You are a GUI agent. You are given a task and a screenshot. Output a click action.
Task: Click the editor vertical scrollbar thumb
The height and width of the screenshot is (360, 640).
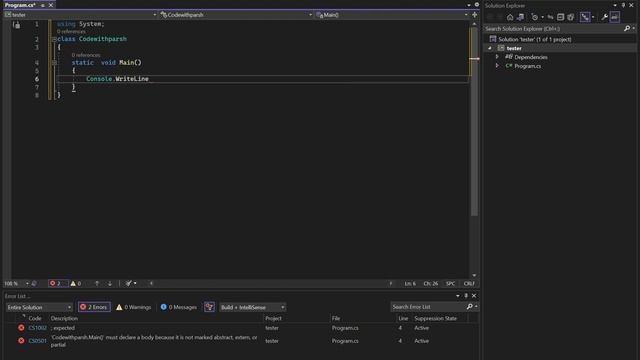click(x=474, y=121)
